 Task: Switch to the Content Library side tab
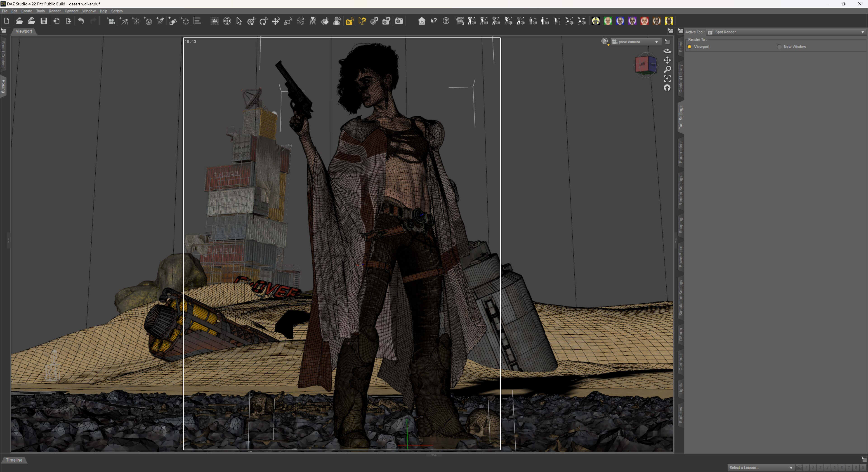pos(681,78)
